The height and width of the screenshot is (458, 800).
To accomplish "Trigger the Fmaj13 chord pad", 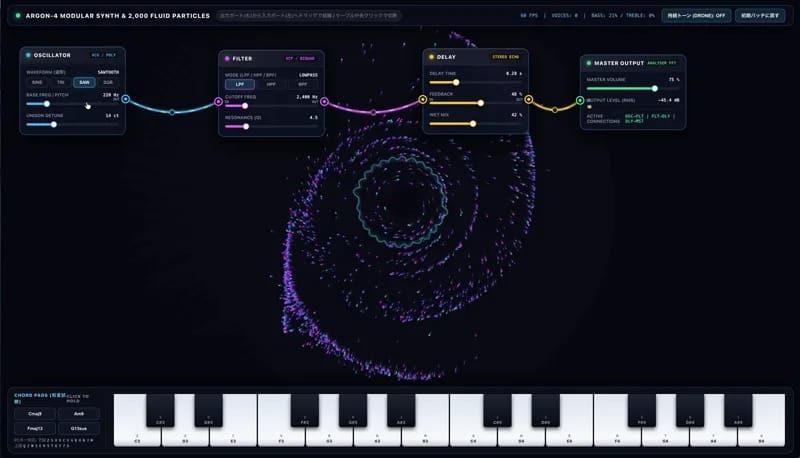I will click(35, 428).
